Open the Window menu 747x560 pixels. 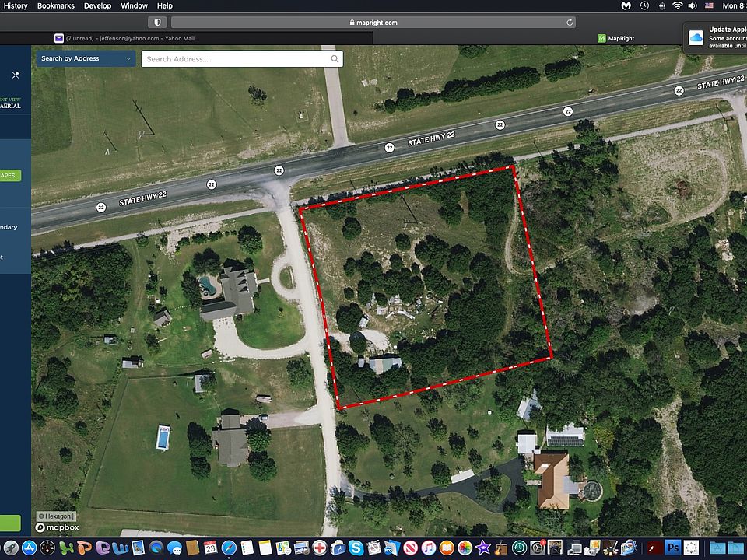134,5
